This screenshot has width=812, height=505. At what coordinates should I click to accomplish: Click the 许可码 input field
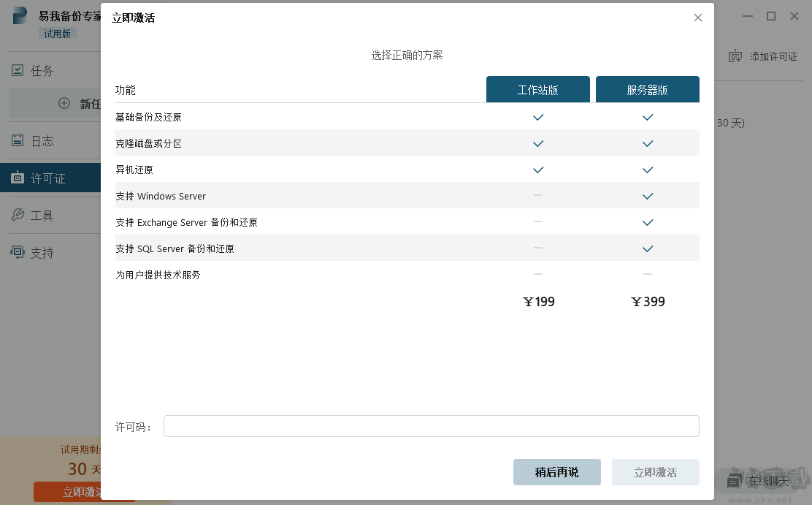[432, 426]
